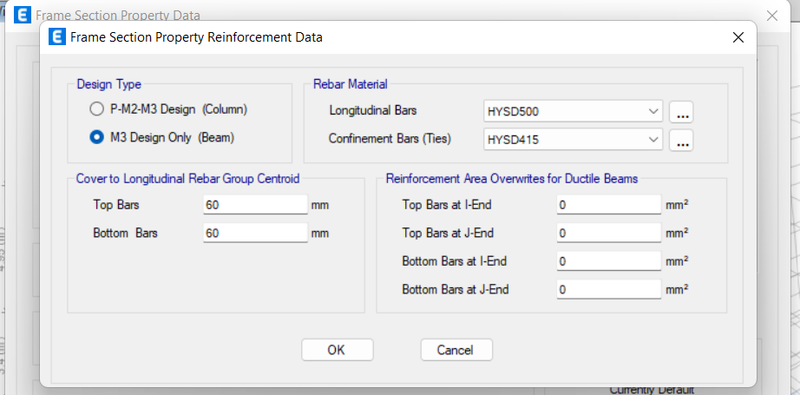Screen dimensions: 800x395
Task: Click the dialog title bar text
Action: (x=196, y=37)
